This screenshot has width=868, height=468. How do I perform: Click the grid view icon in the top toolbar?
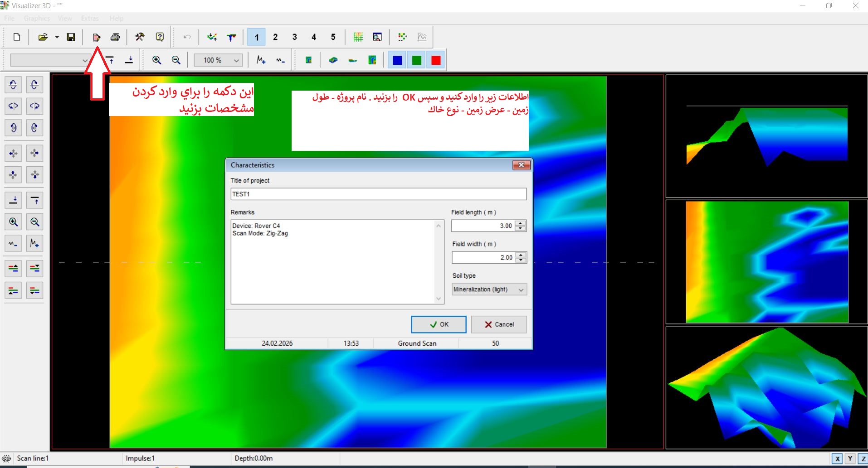point(358,37)
